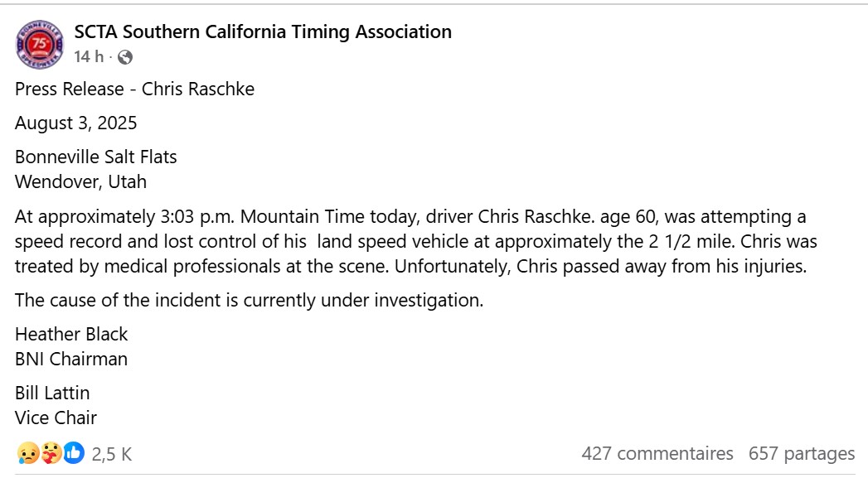Viewport: 868px width, 478px height.
Task: Click the "Vice Chair" title text
Action: 56,418
